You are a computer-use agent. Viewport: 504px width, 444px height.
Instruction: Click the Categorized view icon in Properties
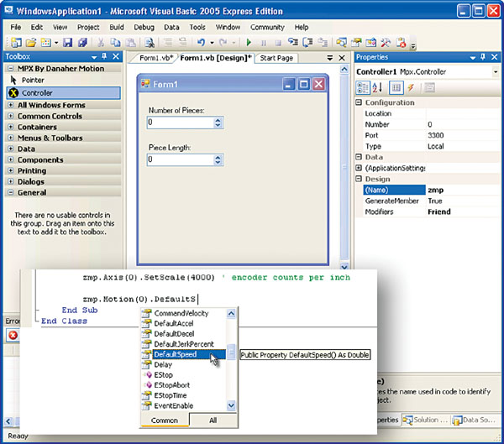tap(363, 87)
